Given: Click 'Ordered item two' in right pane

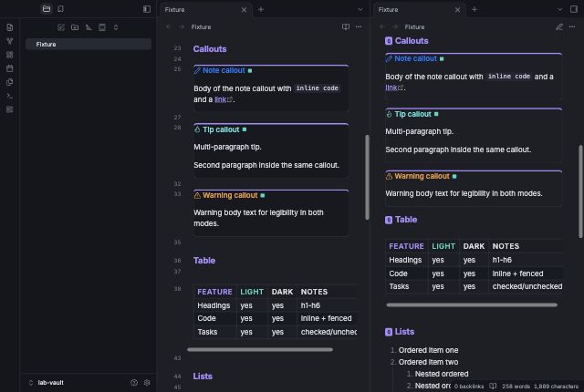Looking at the screenshot, I should pyautogui.click(x=428, y=362).
